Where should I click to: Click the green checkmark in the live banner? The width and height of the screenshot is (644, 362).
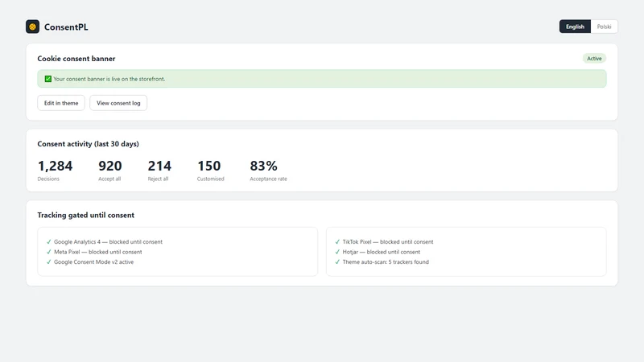point(48,79)
